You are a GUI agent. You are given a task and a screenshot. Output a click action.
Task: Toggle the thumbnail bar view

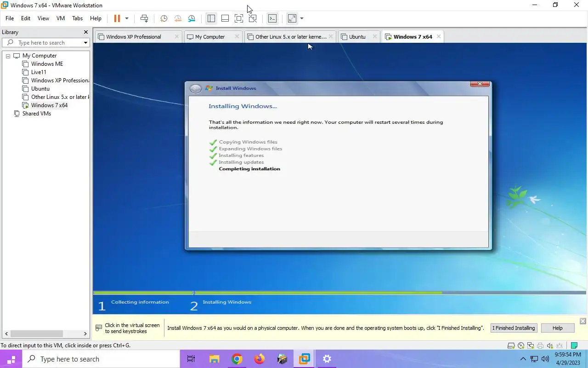[225, 18]
